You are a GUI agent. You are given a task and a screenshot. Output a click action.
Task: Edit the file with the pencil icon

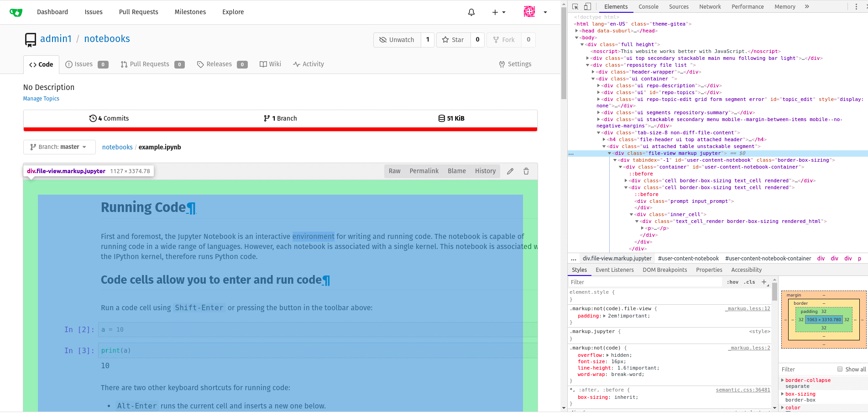pos(510,171)
